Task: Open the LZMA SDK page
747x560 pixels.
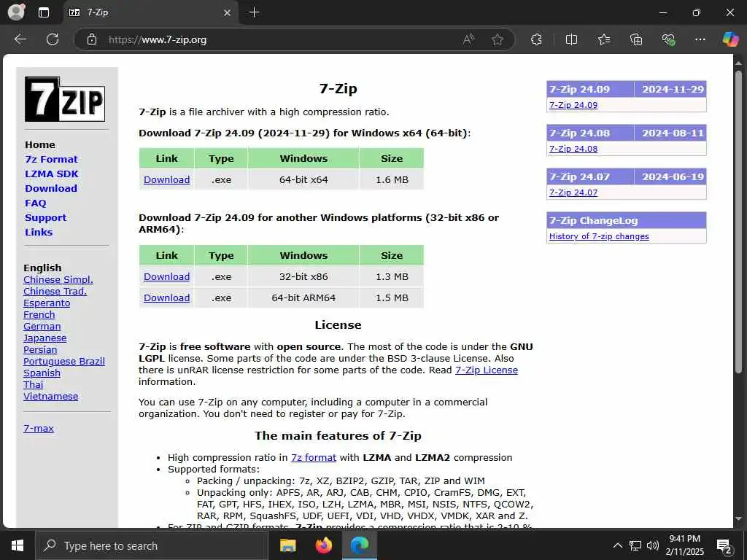Action: (x=52, y=174)
